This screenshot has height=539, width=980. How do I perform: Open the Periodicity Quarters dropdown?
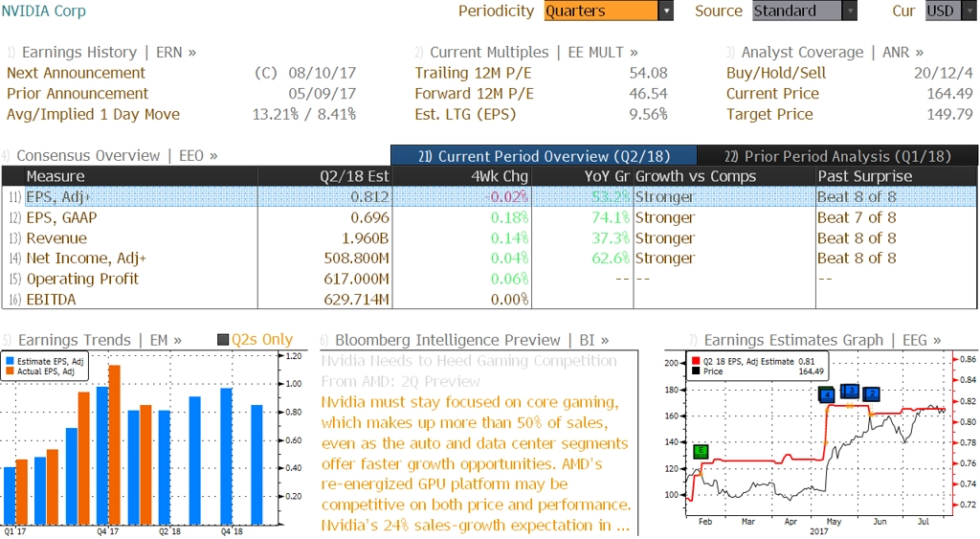click(608, 11)
